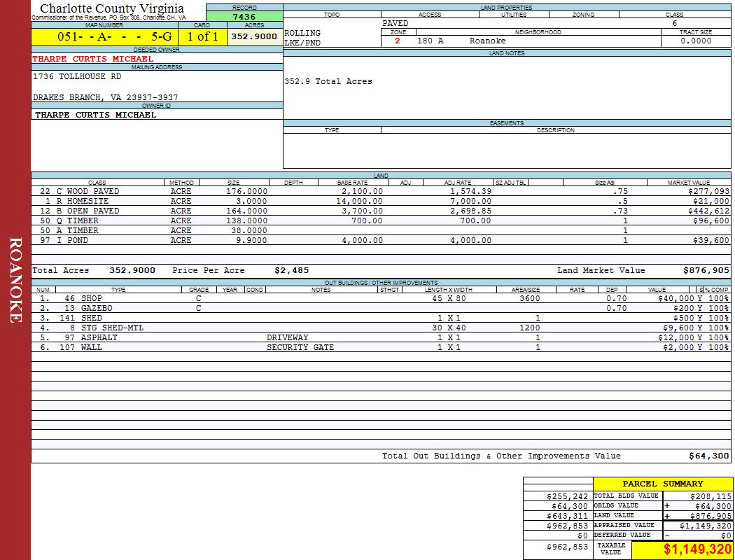Click the ASPHALT driveway value $12,000
The height and width of the screenshot is (560, 735).
coord(675,337)
